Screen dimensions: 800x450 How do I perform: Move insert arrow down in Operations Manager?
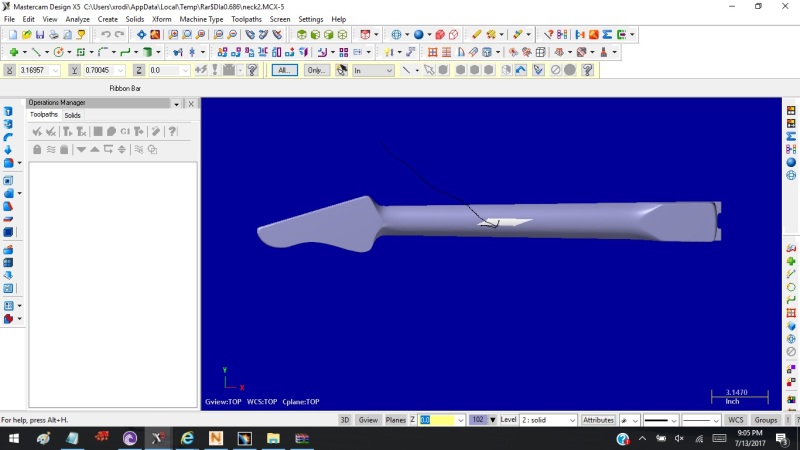(81, 149)
